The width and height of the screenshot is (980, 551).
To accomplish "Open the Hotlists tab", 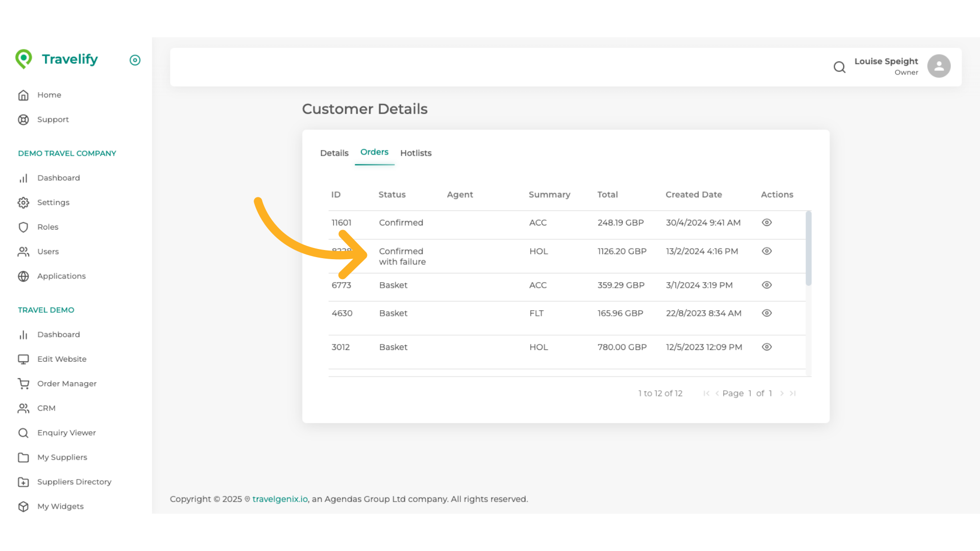I will point(416,153).
